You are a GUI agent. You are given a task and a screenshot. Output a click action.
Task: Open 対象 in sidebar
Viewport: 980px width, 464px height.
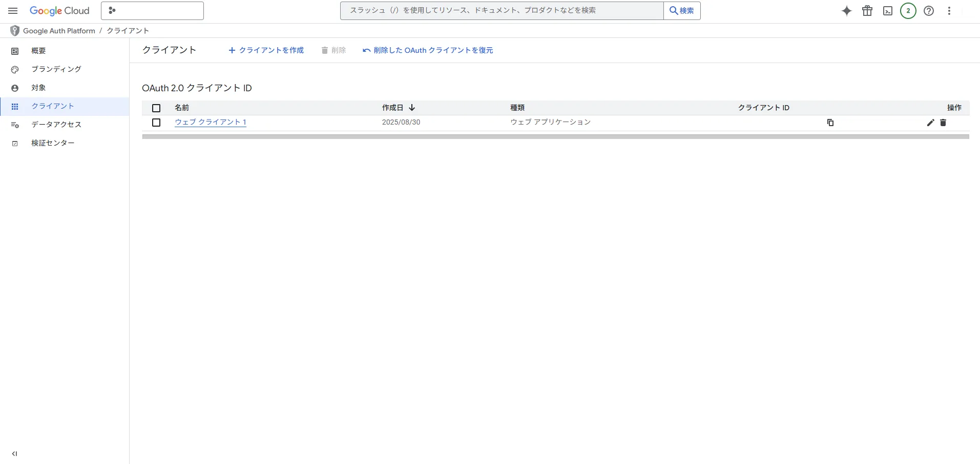(x=65, y=88)
